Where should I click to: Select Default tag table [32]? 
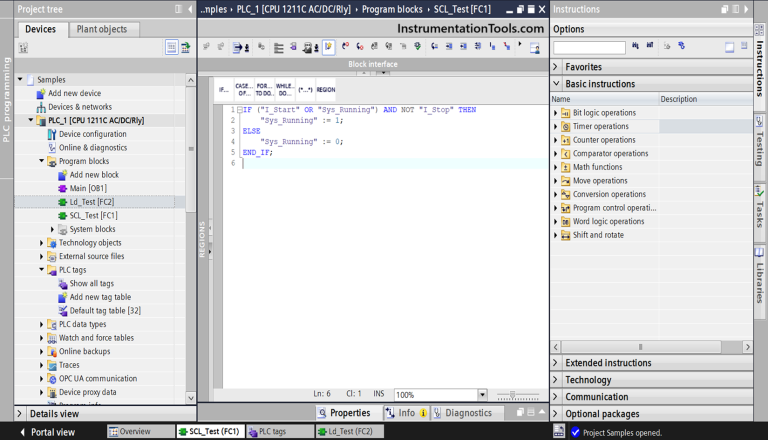[104, 310]
